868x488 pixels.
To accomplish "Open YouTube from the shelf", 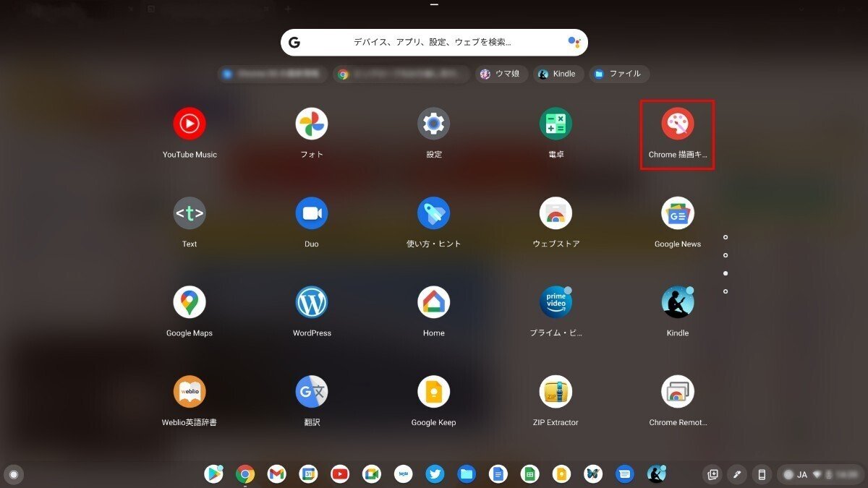I will click(x=340, y=474).
